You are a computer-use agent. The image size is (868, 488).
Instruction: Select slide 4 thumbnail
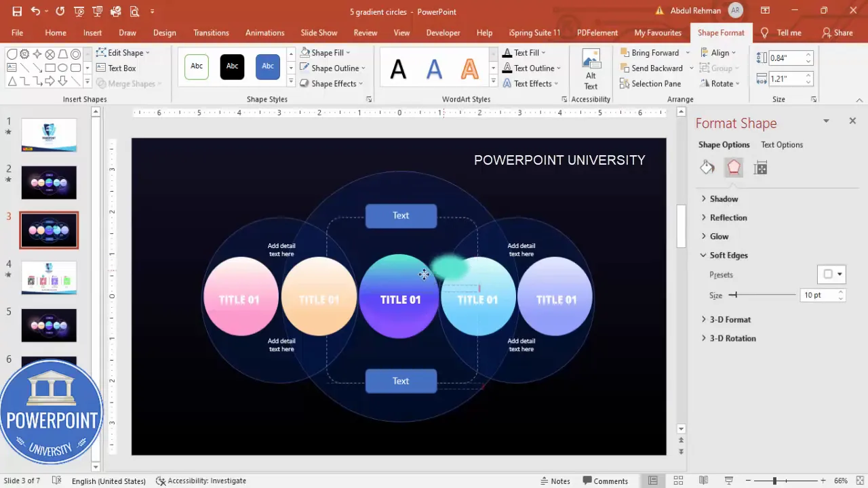tap(49, 278)
